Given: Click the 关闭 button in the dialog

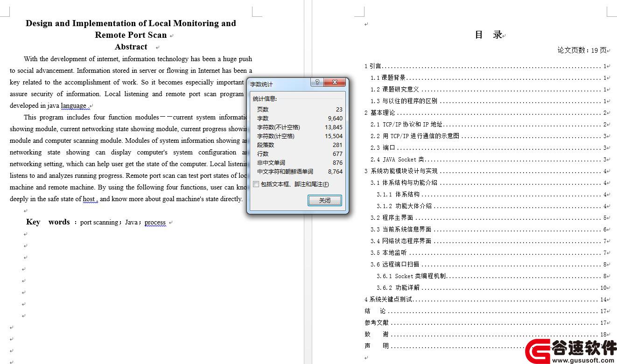Looking at the screenshot, I should (x=325, y=200).
